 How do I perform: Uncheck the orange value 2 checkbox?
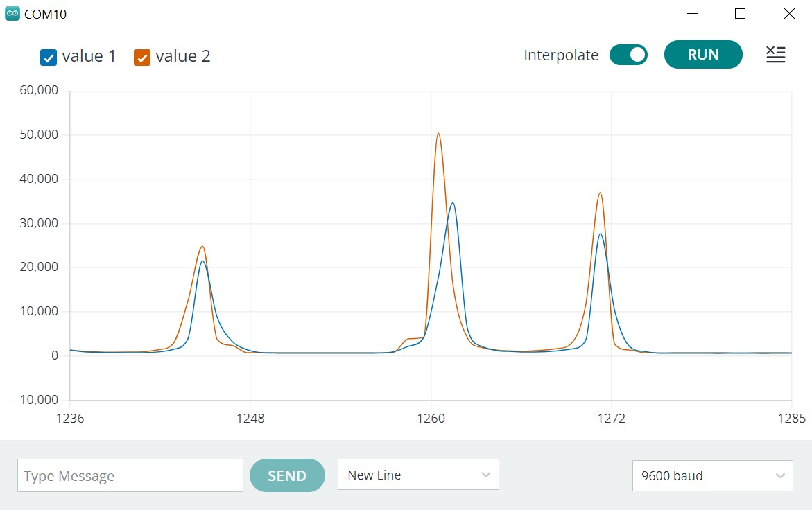tap(142, 58)
